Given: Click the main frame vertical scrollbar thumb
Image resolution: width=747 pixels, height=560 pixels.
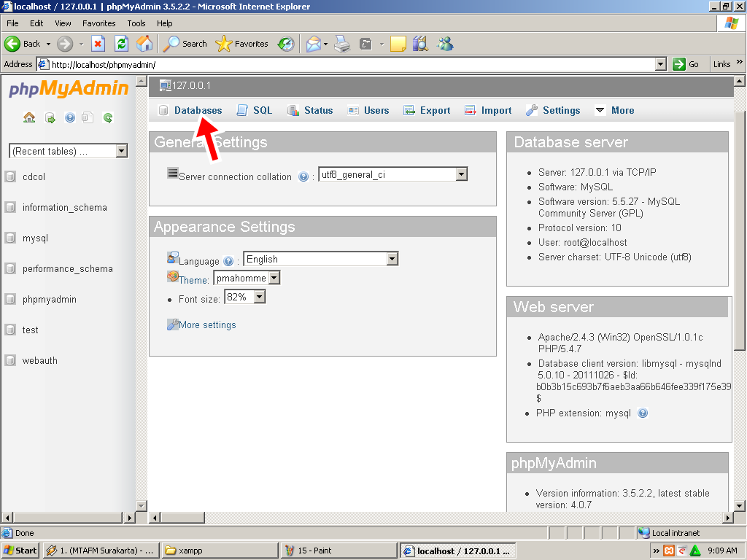Looking at the screenshot, I should pos(740,231).
